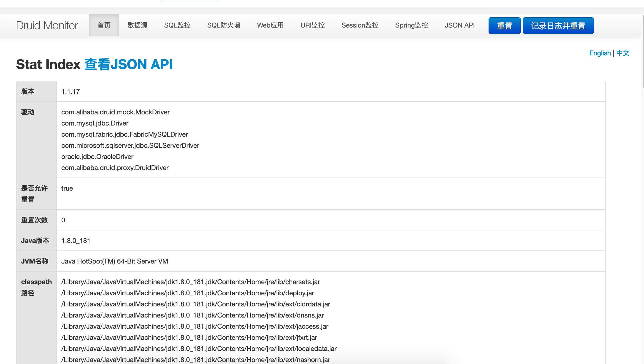The image size is (644, 364).
Task: Click the Java版本 row label
Action: (35, 241)
